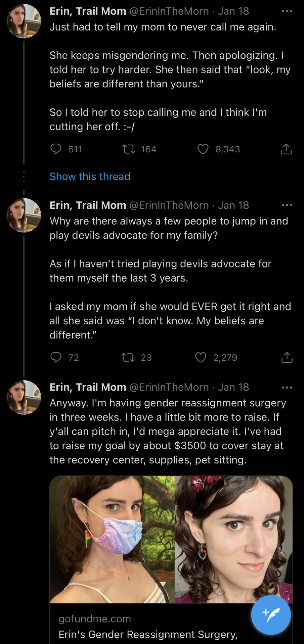Open the second tweet's profile avatar

pyautogui.click(x=24, y=215)
